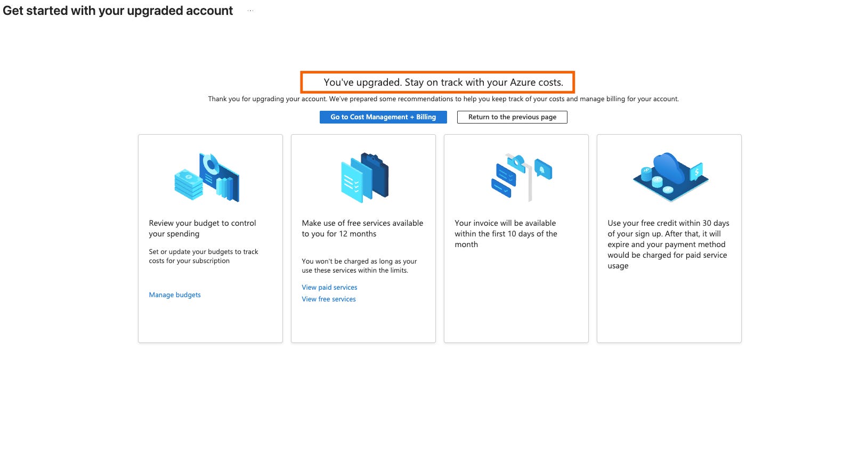
Task: Click the cloud and coins credit illustration
Action: pos(670,177)
